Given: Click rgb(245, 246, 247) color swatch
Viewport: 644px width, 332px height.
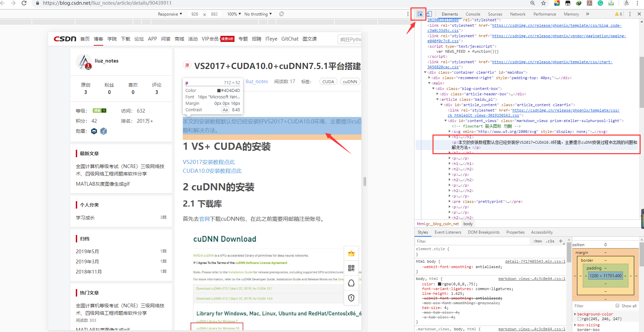Looking at the screenshot, I should coord(579,319).
